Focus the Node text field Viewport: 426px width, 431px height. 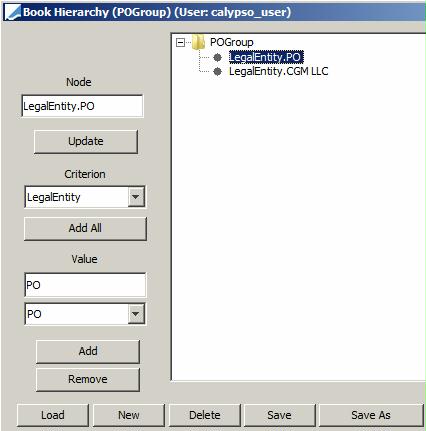pyautogui.click(x=82, y=106)
